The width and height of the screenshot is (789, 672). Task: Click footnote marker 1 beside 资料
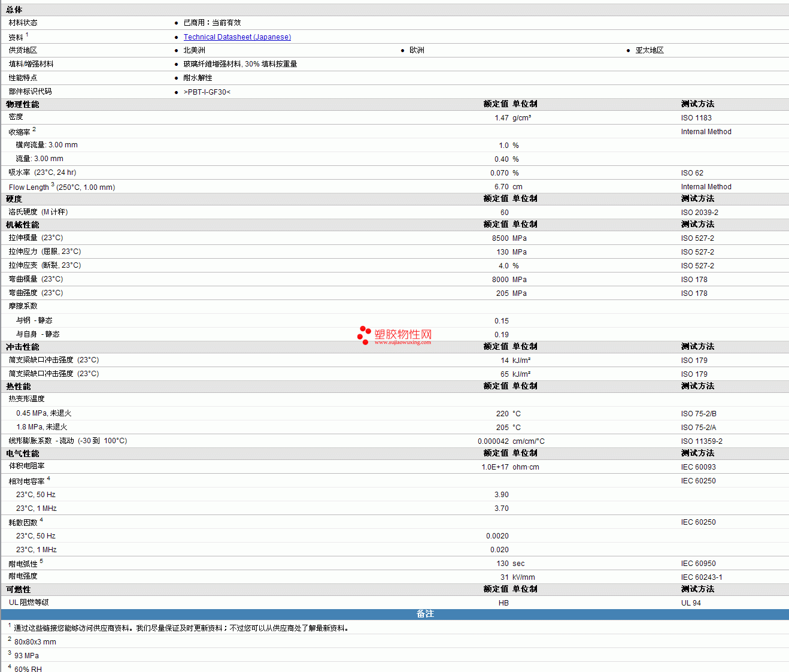(x=27, y=35)
